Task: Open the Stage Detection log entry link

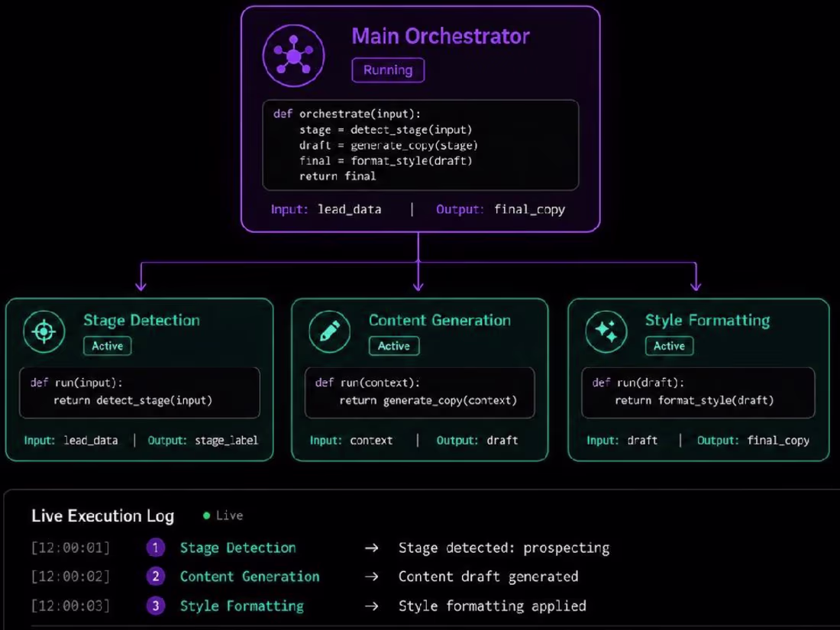Action: pyautogui.click(x=237, y=548)
